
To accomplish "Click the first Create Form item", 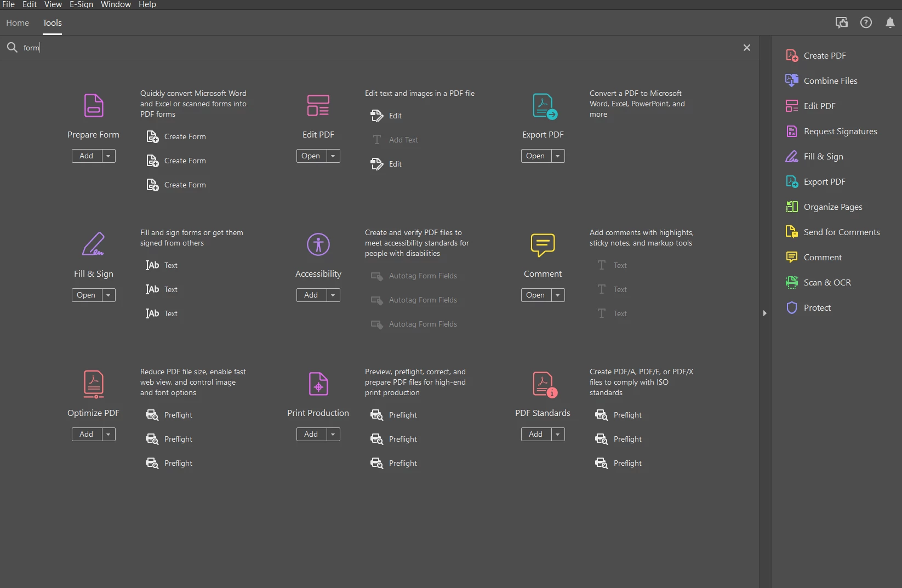I will point(176,137).
